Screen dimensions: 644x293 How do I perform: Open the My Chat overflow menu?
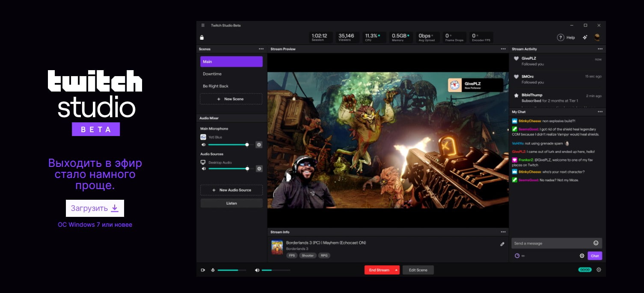point(601,112)
